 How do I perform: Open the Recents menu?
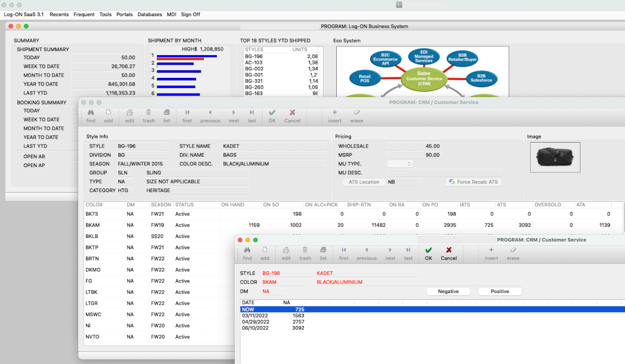(59, 15)
